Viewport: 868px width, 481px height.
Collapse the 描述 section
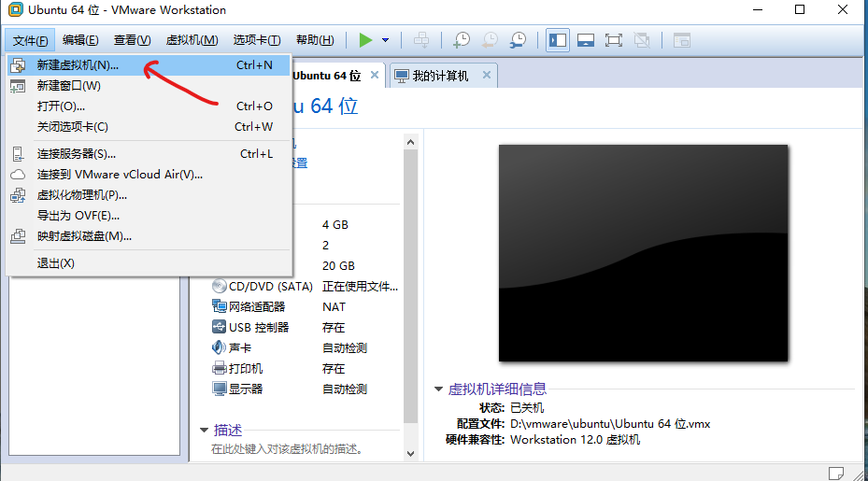coord(204,430)
